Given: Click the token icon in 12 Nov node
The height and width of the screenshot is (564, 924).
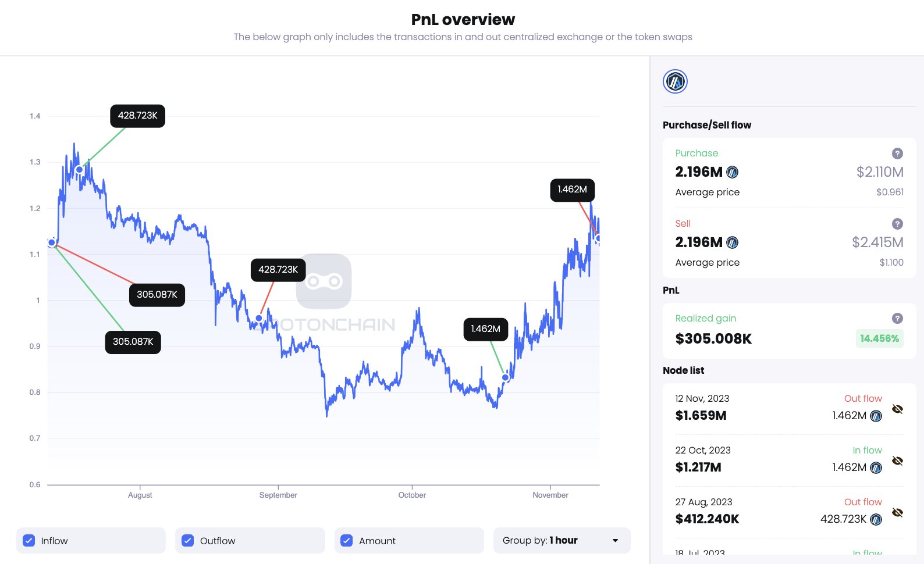Looking at the screenshot, I should point(876,416).
